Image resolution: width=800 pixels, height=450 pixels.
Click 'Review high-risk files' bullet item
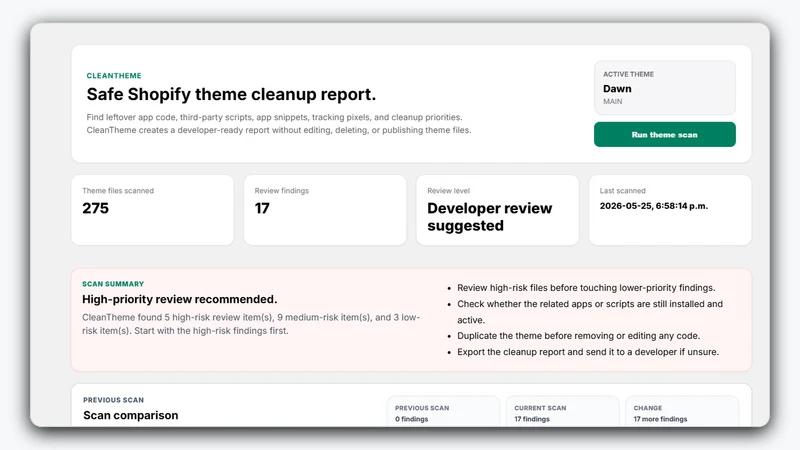point(586,288)
